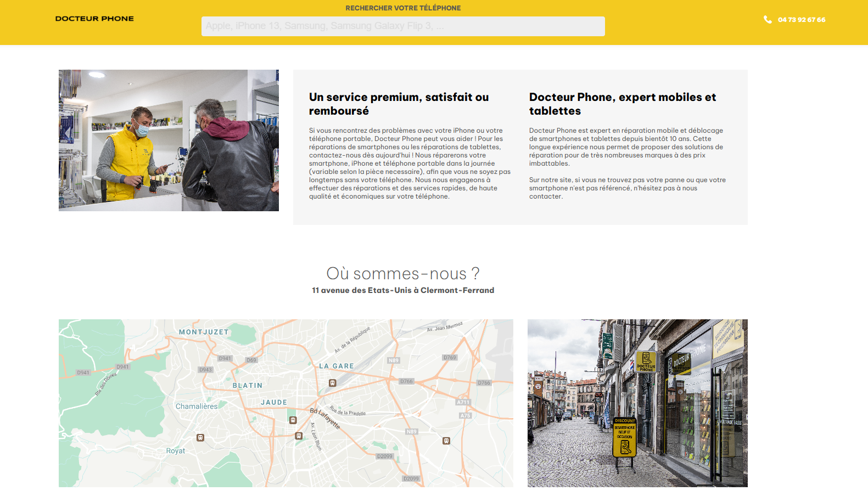868x502 pixels.
Task: Click 'Un service premium, satisfait ou remboursé' heading
Action: 399,104
